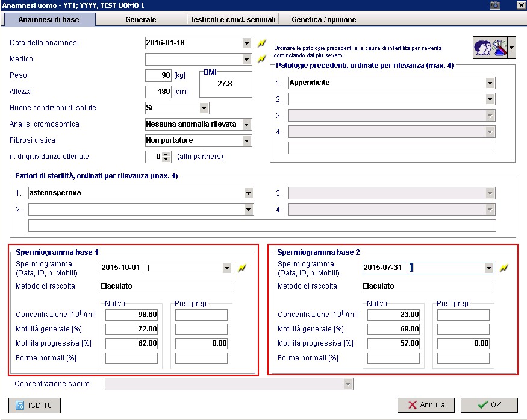Open Buone condizioni di salute dropdown
Viewport: 527px width, 420px height.
pyautogui.click(x=204, y=108)
